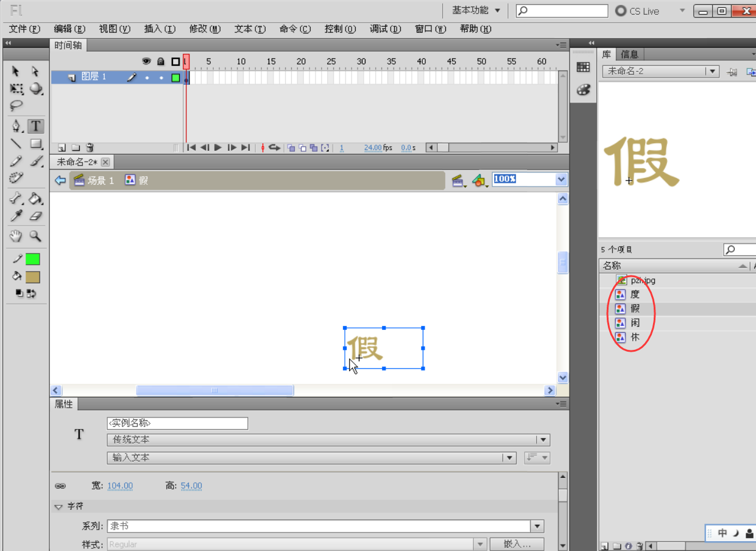This screenshot has width=756, height=551.
Task: Open the Swatches panel icon
Action: pos(584,67)
